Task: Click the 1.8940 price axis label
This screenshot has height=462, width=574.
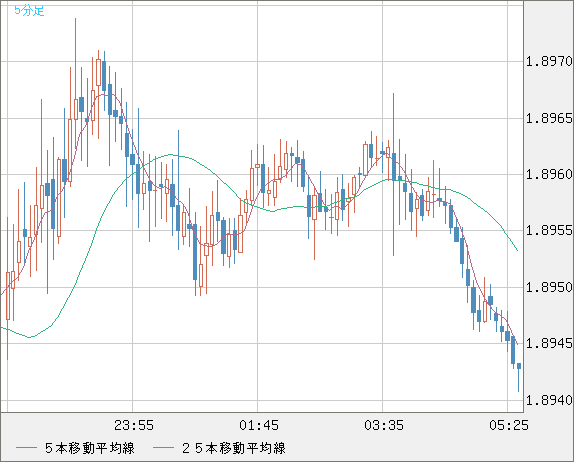Action: click(549, 400)
